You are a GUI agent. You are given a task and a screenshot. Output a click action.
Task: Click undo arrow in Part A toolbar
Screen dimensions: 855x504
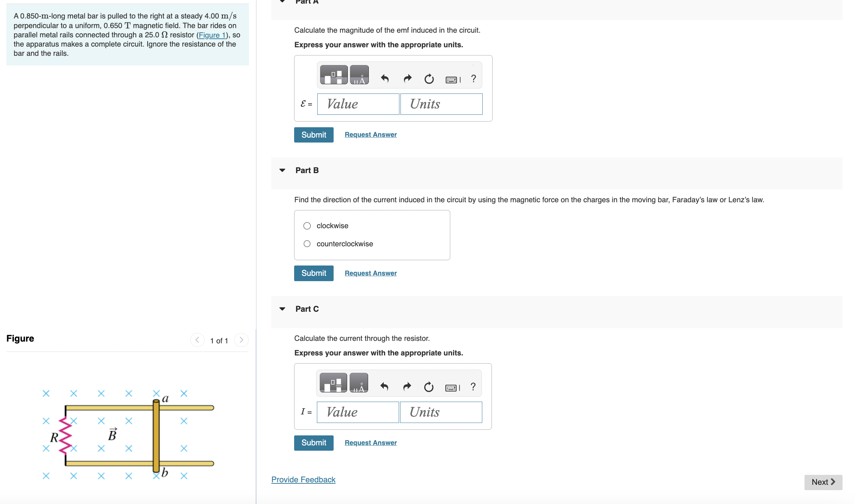click(x=384, y=79)
